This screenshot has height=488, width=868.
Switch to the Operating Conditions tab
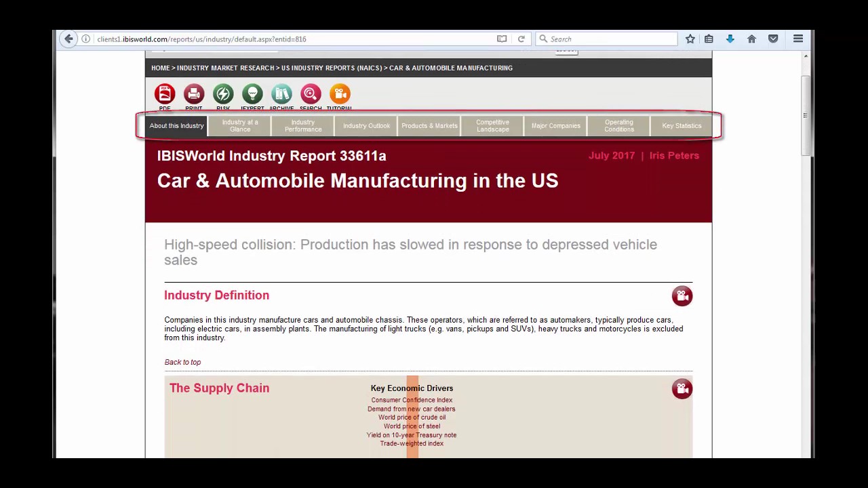click(619, 126)
